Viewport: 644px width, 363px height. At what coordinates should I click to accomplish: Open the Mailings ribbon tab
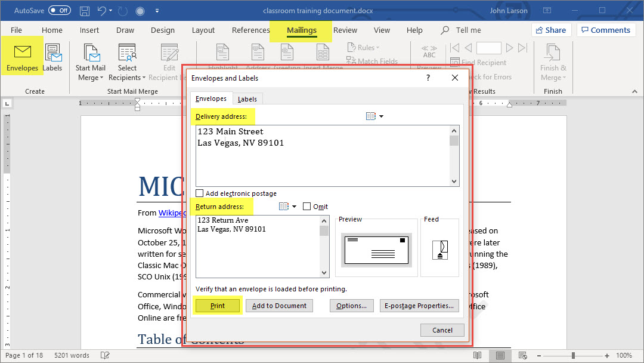(301, 30)
